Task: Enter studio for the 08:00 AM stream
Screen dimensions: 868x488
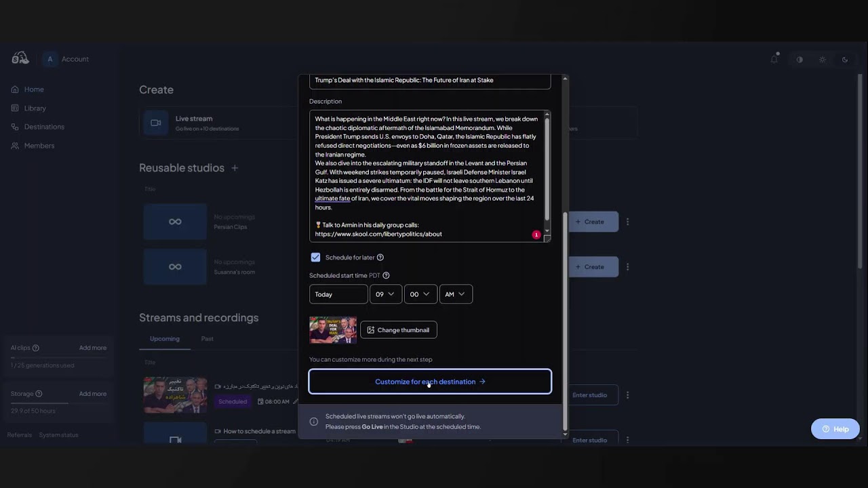Action: coord(589,395)
